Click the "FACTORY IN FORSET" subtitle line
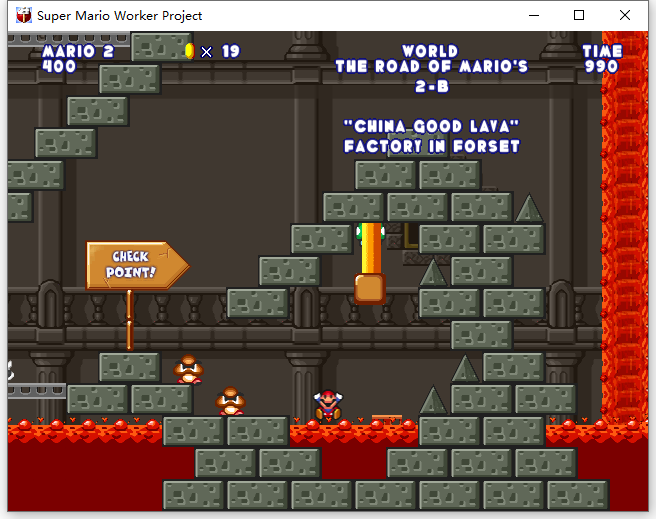656x519 pixels. pyautogui.click(x=432, y=146)
